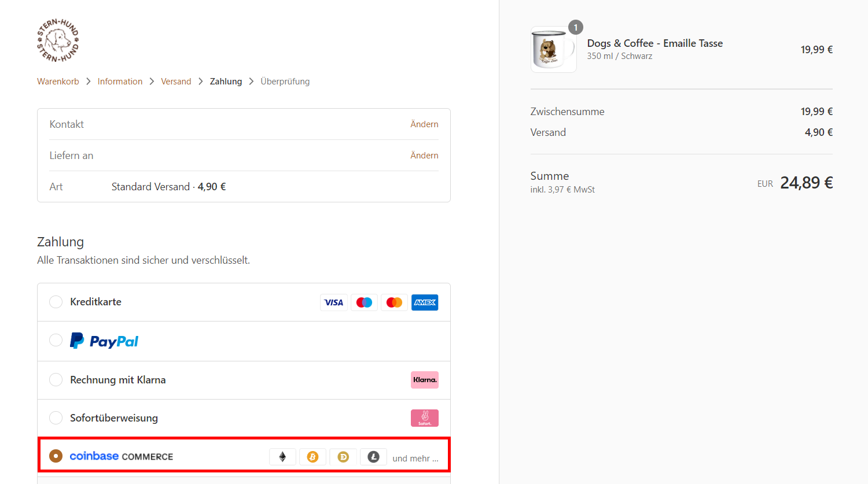Click the Rechnung mit Klarna label
This screenshot has height=484, width=868.
118,380
